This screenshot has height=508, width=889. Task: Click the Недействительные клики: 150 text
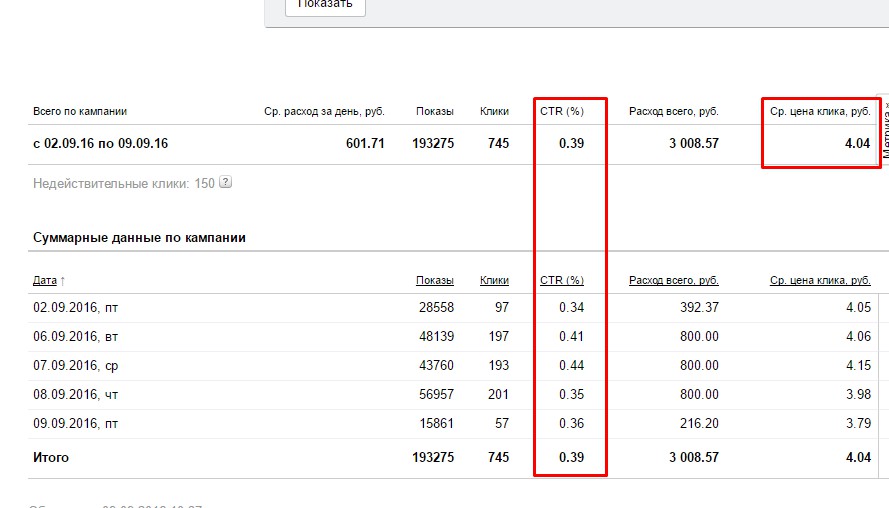tap(124, 184)
